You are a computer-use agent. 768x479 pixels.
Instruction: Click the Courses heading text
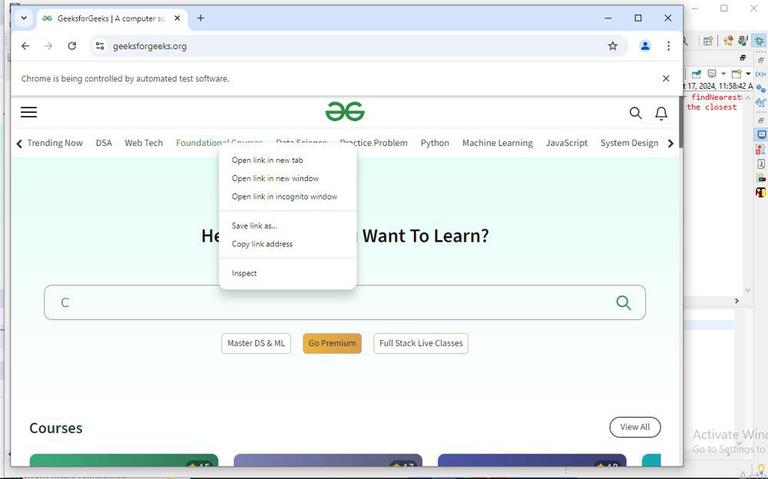click(56, 428)
